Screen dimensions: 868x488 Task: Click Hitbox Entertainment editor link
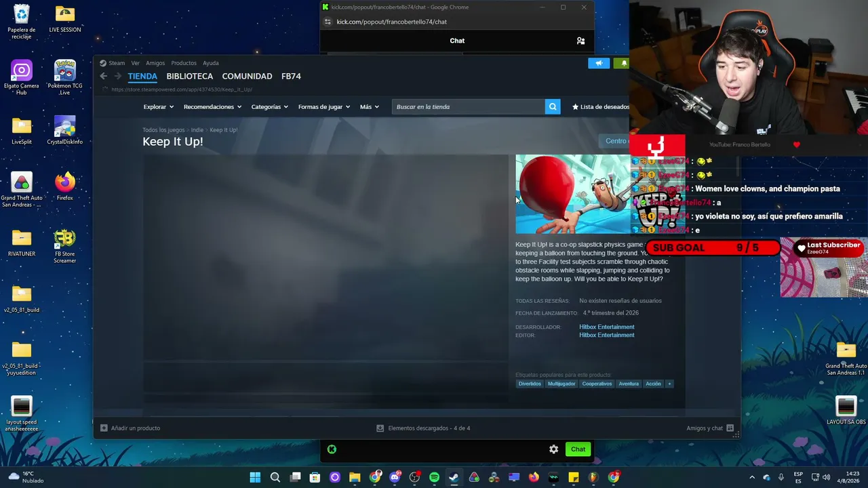(x=607, y=335)
